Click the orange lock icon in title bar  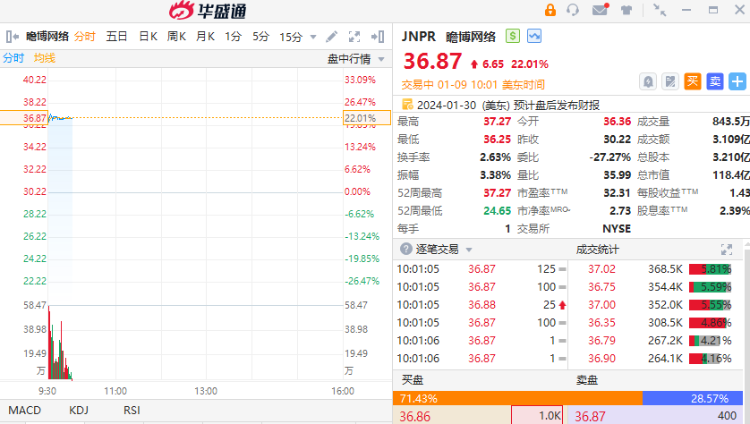pos(551,10)
